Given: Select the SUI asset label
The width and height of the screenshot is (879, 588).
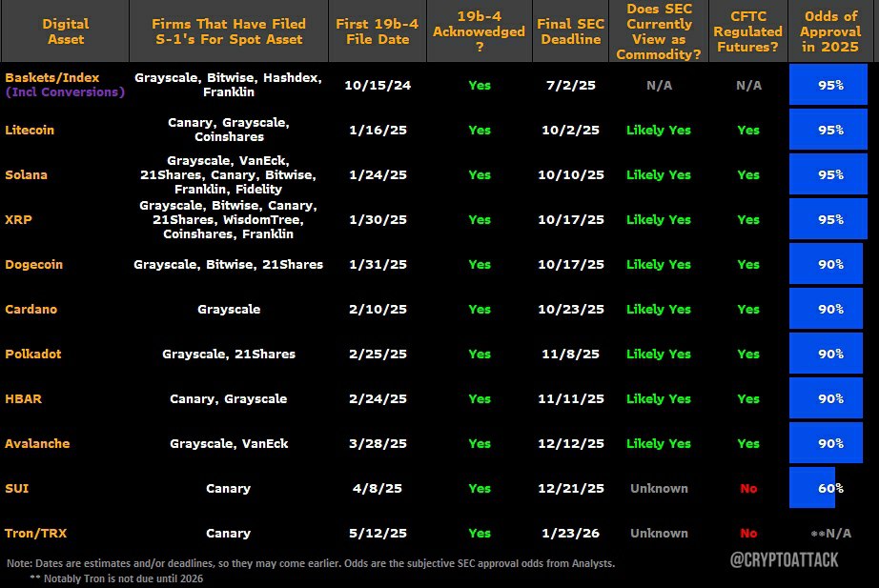Looking at the screenshot, I should click(x=17, y=489).
